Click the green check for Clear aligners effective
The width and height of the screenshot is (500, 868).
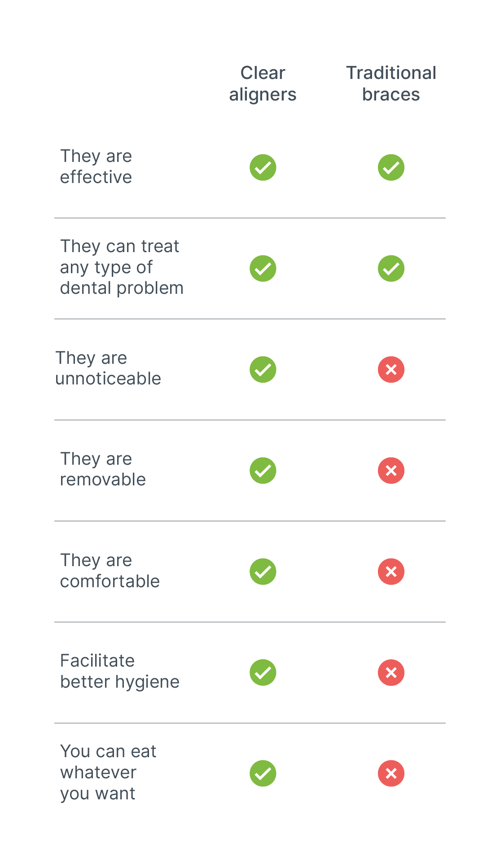tap(263, 167)
